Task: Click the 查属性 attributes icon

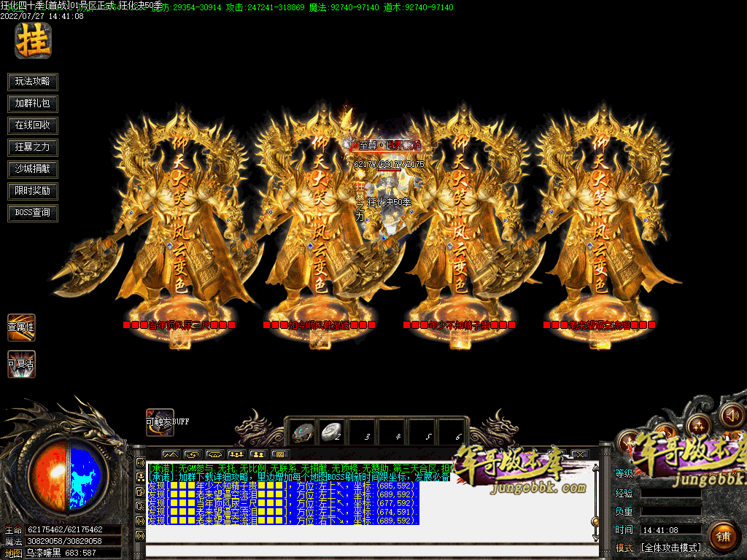Action: click(x=21, y=327)
